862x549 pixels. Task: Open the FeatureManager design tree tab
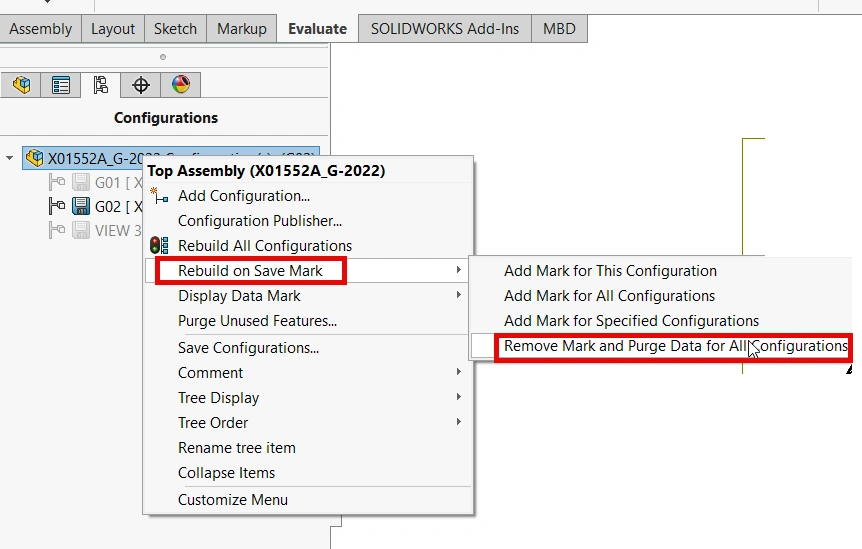(x=21, y=85)
